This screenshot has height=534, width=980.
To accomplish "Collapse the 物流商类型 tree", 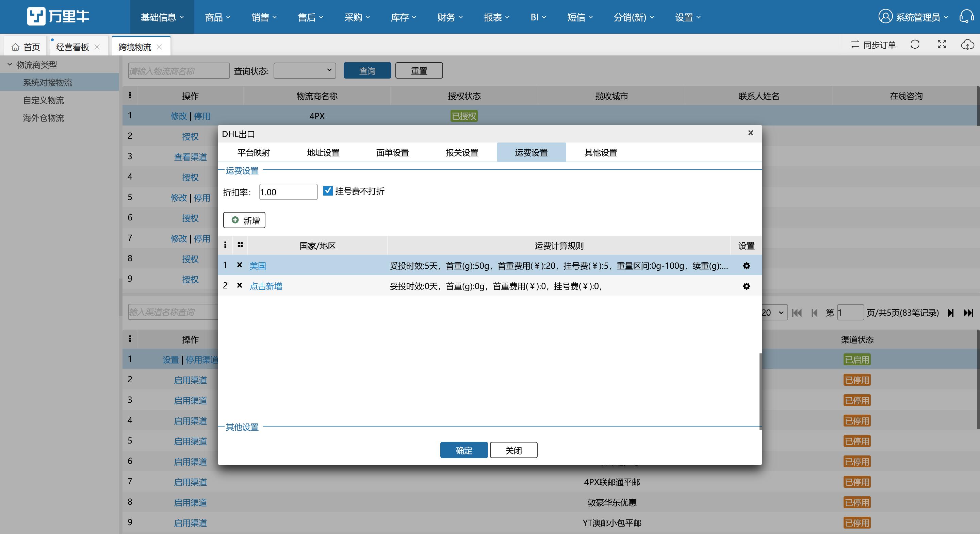I will [x=10, y=64].
